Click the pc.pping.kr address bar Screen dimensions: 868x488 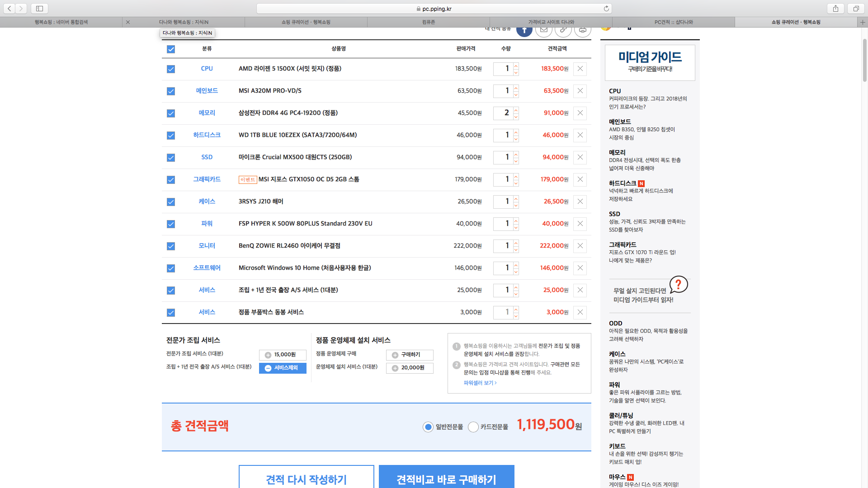434,9
